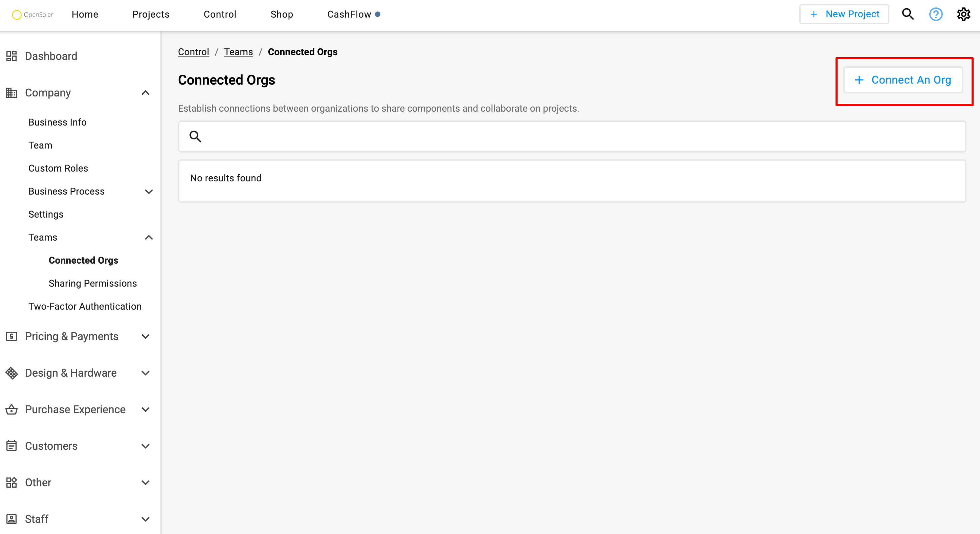Open Business Info in the sidebar

click(x=58, y=122)
